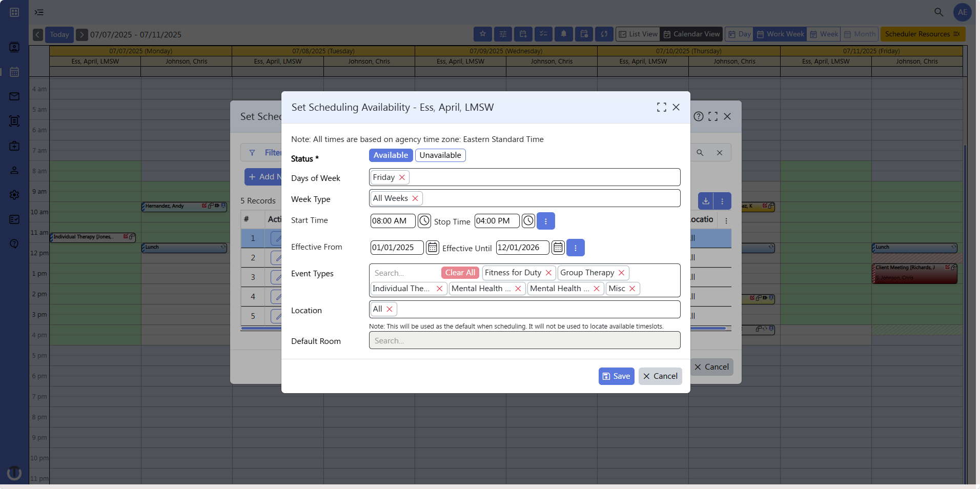Switch to List View
Image resolution: width=980 pixels, height=489 pixels.
(x=637, y=34)
